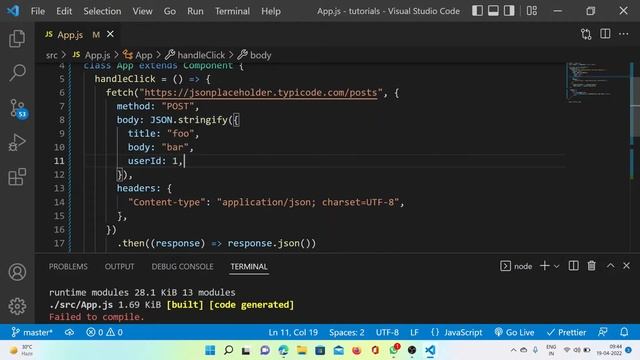Open the Extensions view
The image size is (640, 360).
[x=17, y=177]
